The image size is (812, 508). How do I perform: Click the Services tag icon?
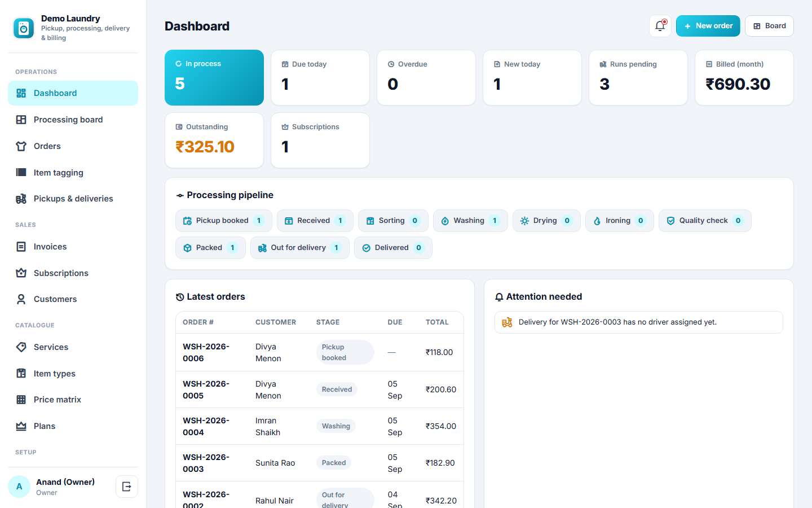click(x=21, y=347)
